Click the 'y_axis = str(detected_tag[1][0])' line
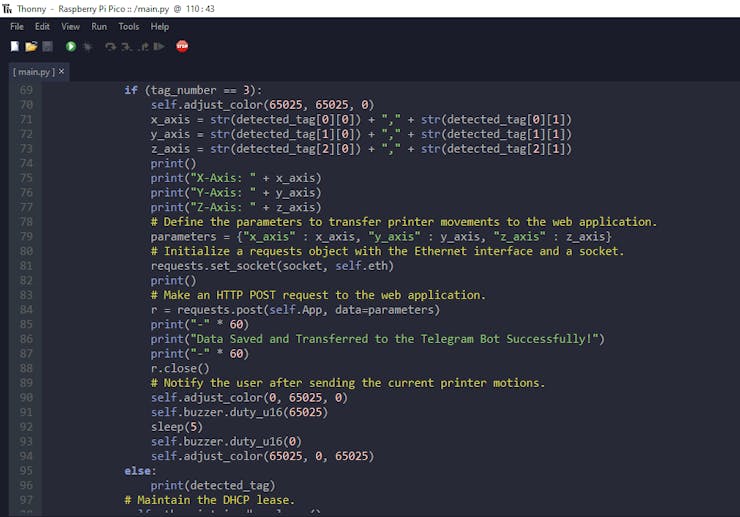 tap(361, 134)
